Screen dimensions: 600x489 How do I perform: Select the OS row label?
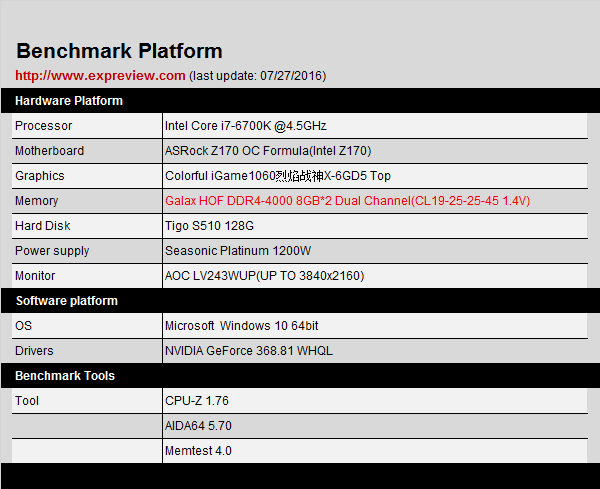(x=23, y=326)
